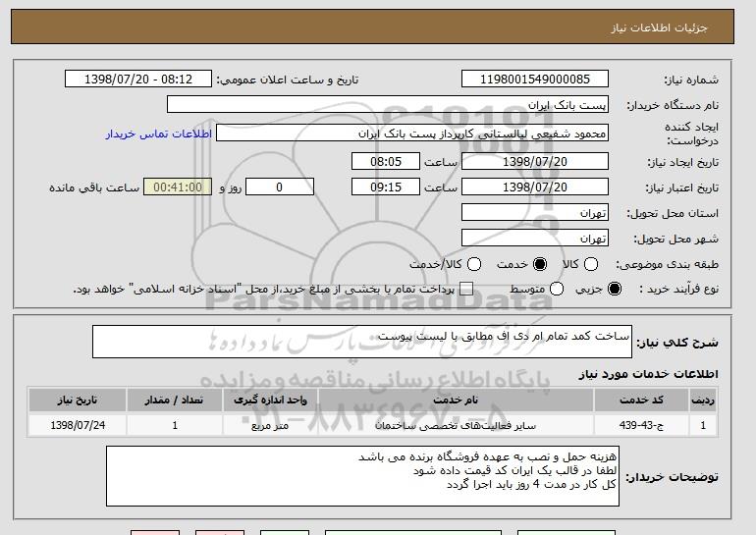756x535 pixels.
Task: Tick the اسناد خزانه اسلامی payment checkbox
Action: 465,289
